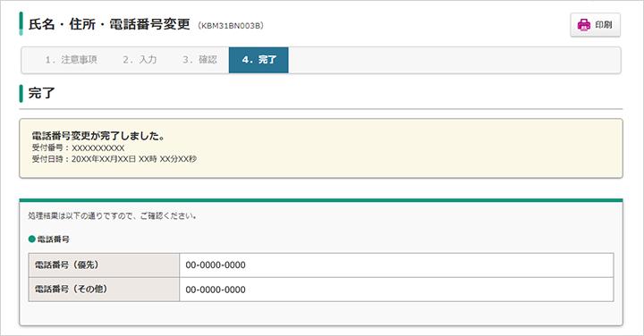Click the page title 氏名・住所・電話番号変更
This screenshot has width=644, height=336.
tap(109, 24)
